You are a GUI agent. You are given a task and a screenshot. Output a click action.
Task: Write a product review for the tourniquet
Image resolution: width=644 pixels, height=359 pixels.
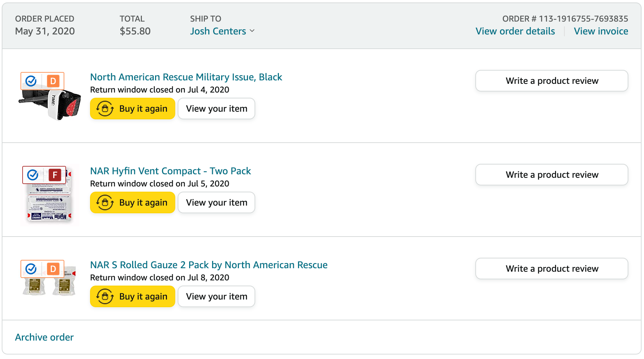(x=552, y=81)
